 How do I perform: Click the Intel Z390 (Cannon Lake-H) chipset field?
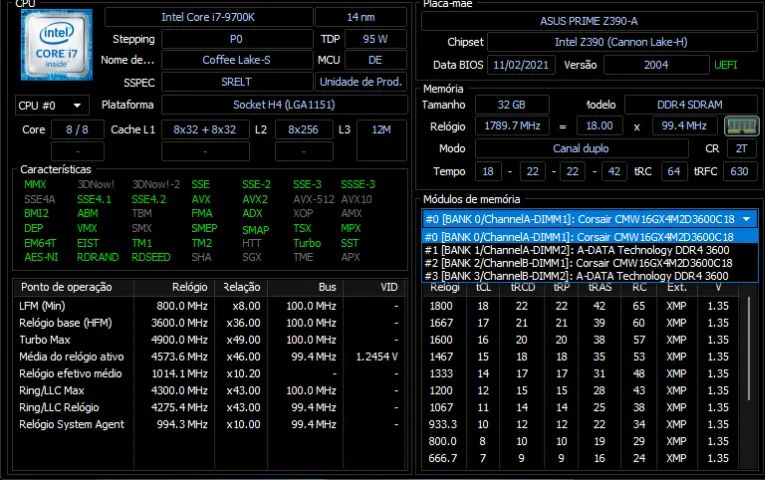tap(622, 42)
